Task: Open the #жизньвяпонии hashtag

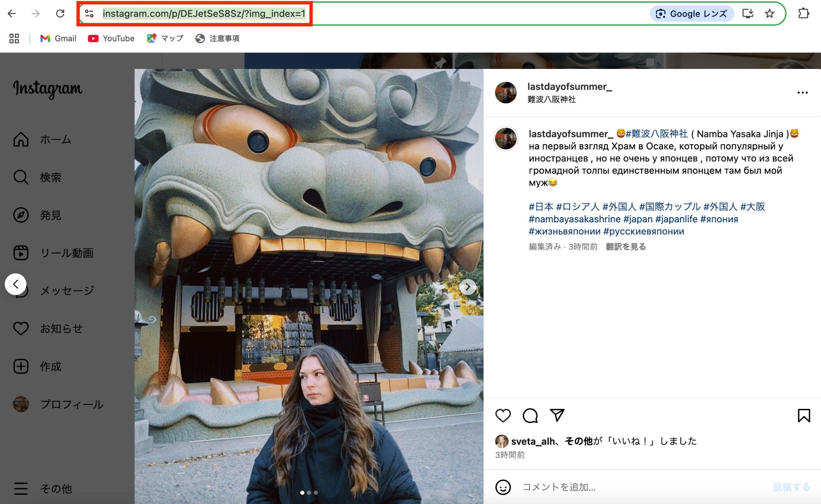Action: tap(564, 232)
